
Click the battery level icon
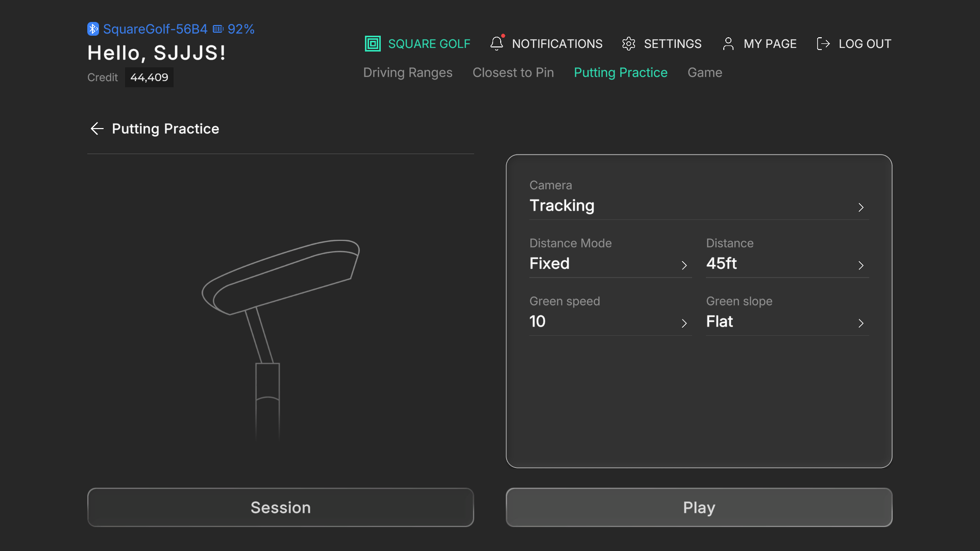(218, 29)
